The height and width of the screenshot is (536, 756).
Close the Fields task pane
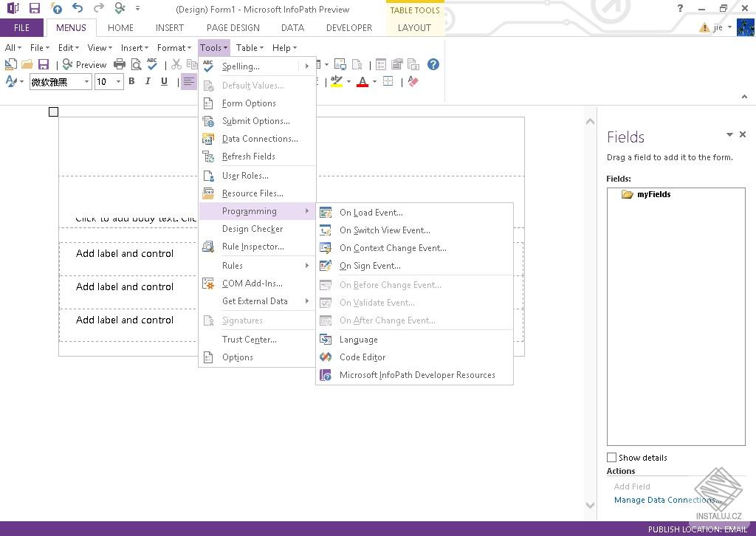(x=743, y=134)
